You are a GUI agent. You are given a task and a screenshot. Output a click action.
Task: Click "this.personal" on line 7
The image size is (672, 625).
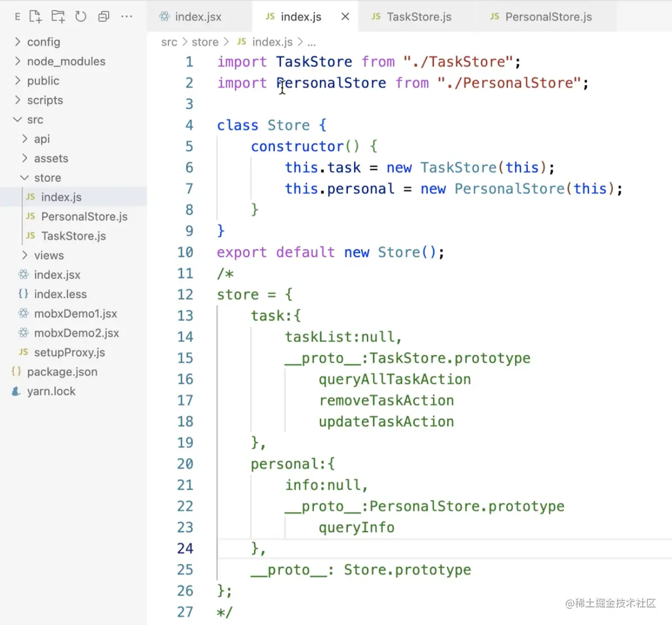pos(339,189)
